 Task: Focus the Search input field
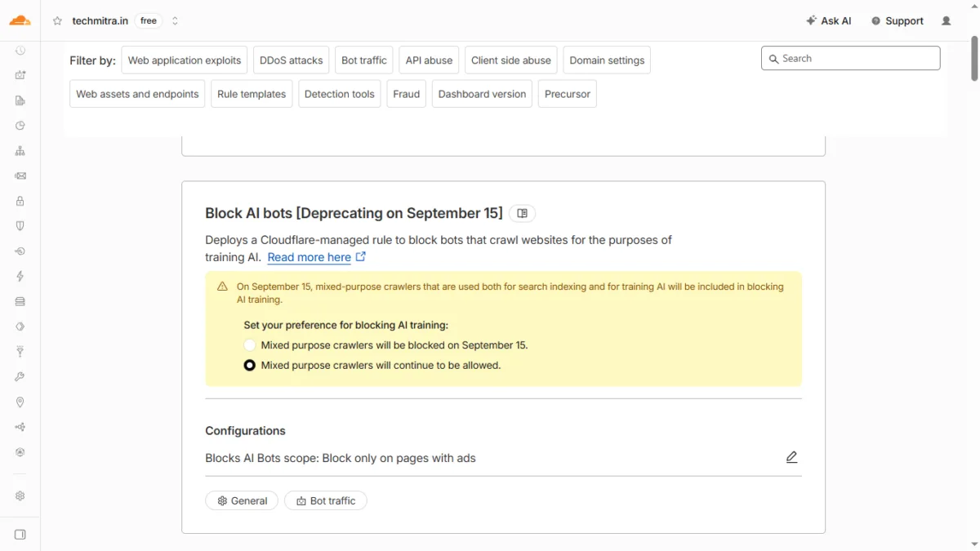(x=850, y=59)
